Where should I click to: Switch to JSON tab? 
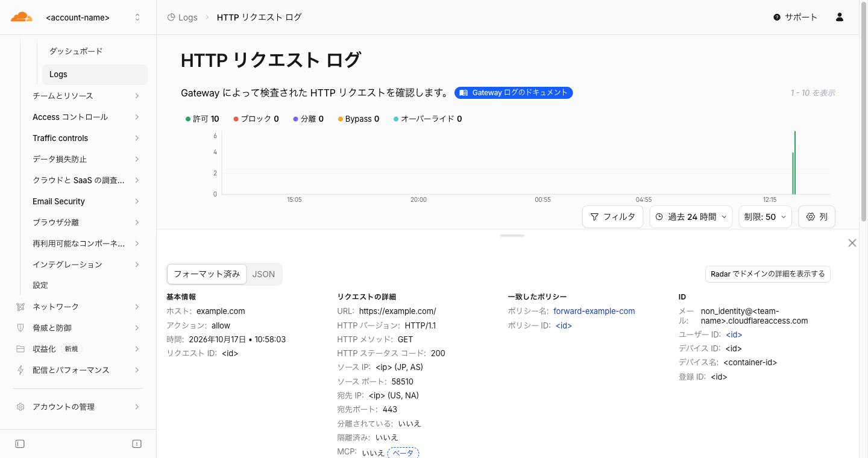click(263, 274)
